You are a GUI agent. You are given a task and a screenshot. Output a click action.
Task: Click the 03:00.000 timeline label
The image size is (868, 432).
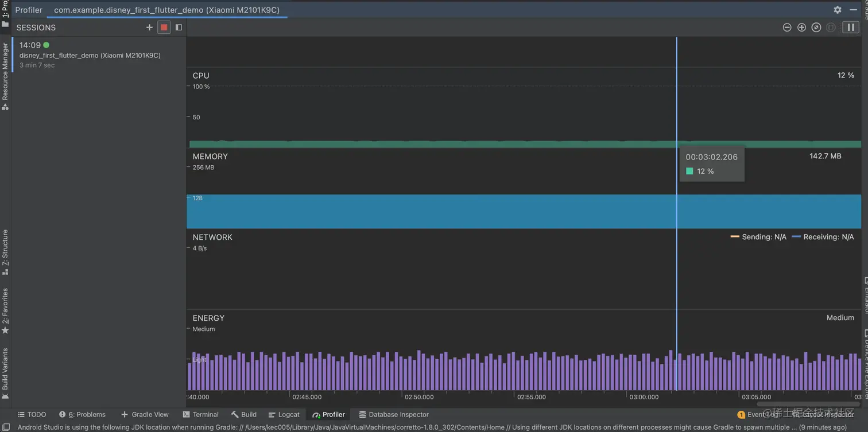644,397
